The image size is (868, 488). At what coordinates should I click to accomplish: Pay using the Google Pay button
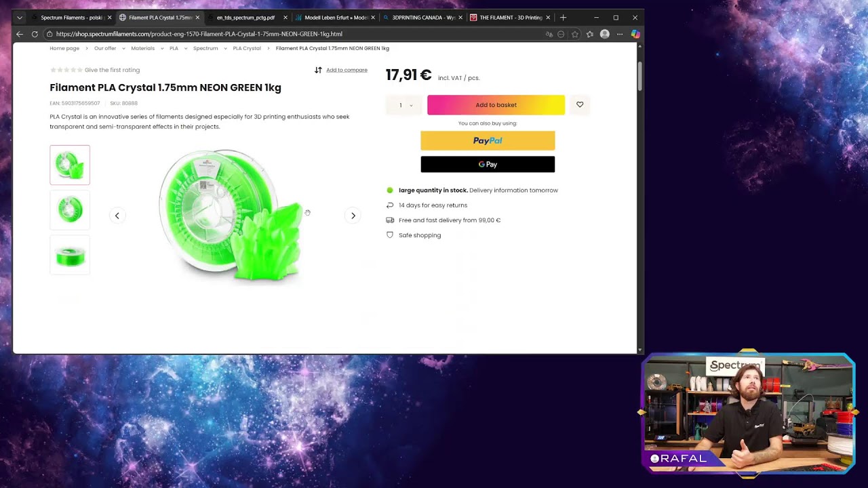pos(488,164)
